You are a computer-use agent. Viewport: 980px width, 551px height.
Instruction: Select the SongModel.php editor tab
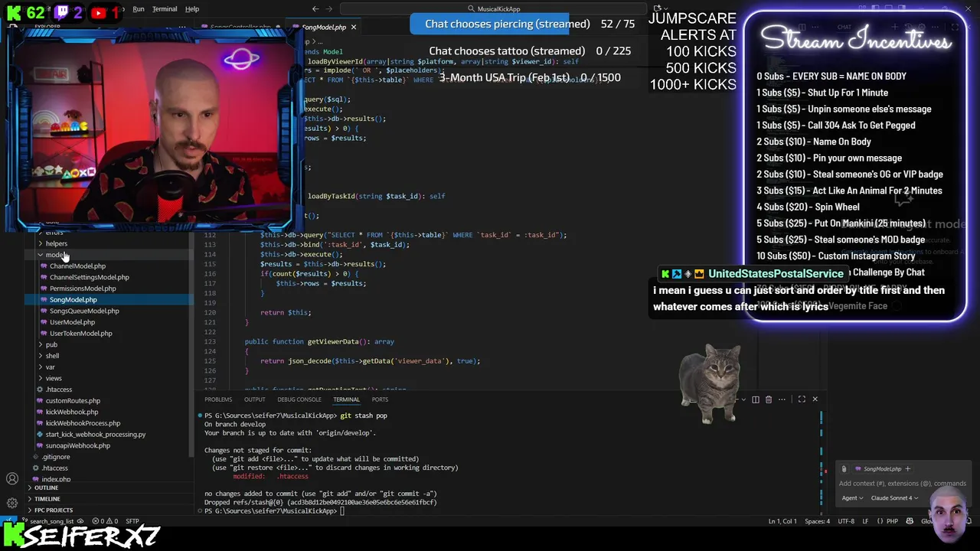[x=324, y=28]
